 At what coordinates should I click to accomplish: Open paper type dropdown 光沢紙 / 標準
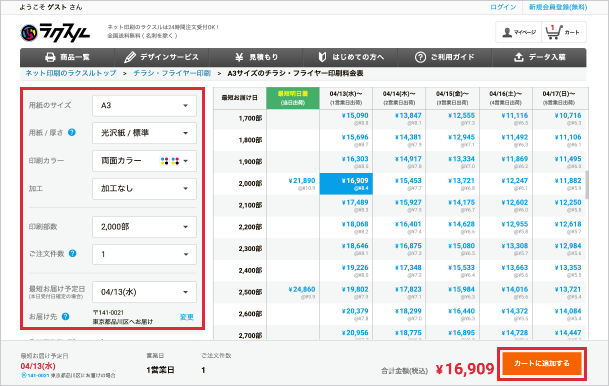coord(144,133)
